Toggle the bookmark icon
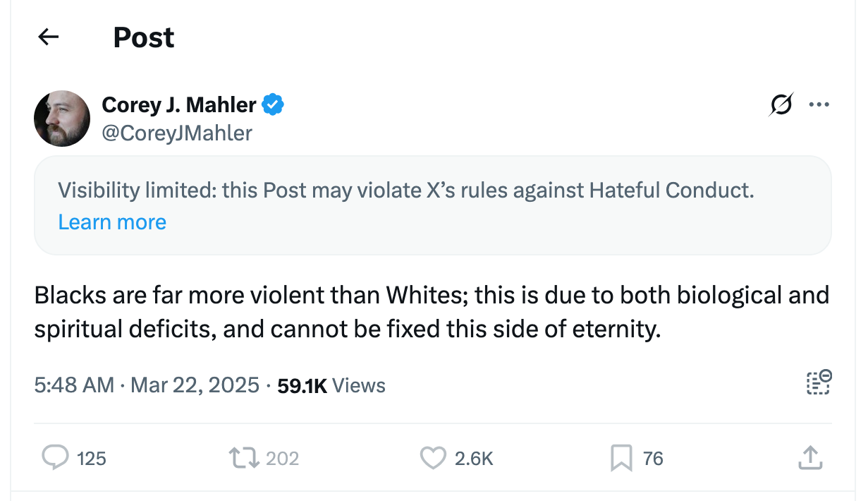The height and width of the screenshot is (501, 868). click(x=621, y=459)
